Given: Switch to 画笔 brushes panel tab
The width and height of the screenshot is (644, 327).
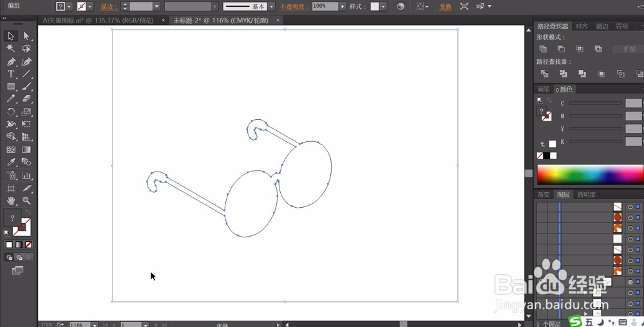Looking at the screenshot, I should click(544, 89).
